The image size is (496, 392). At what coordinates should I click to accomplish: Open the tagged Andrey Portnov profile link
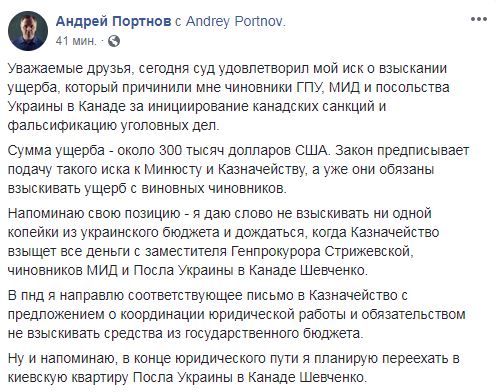point(236,22)
